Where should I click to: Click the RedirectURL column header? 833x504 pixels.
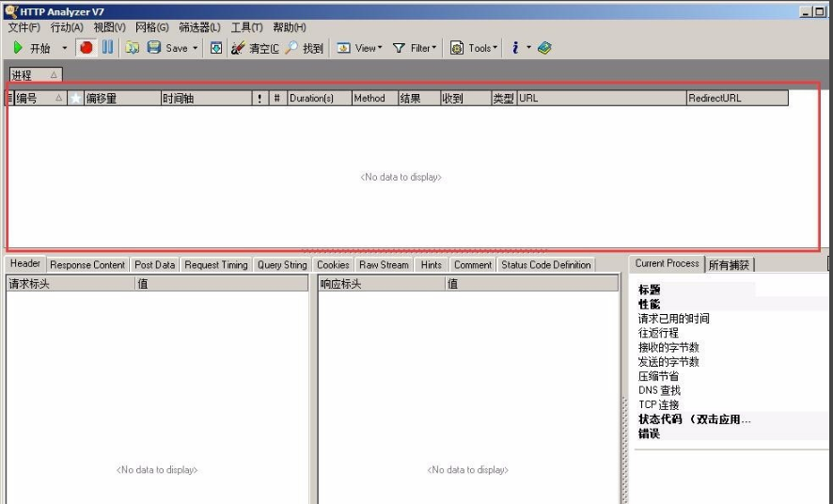coord(737,98)
